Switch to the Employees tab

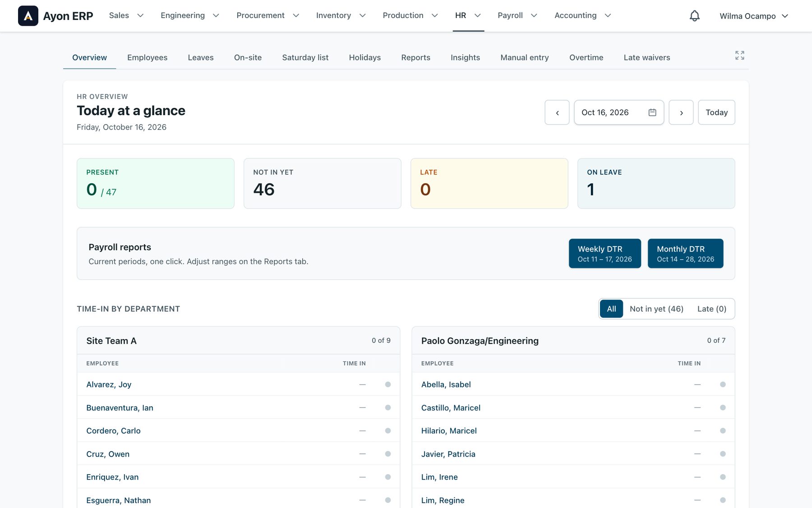(147, 57)
